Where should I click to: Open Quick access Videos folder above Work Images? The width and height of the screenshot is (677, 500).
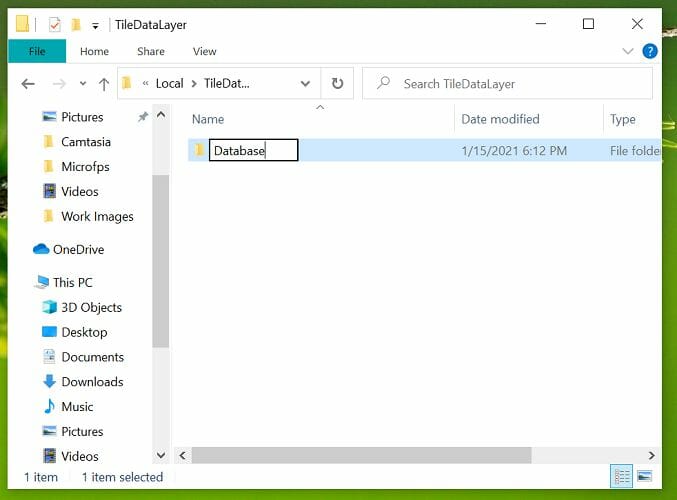pos(80,191)
